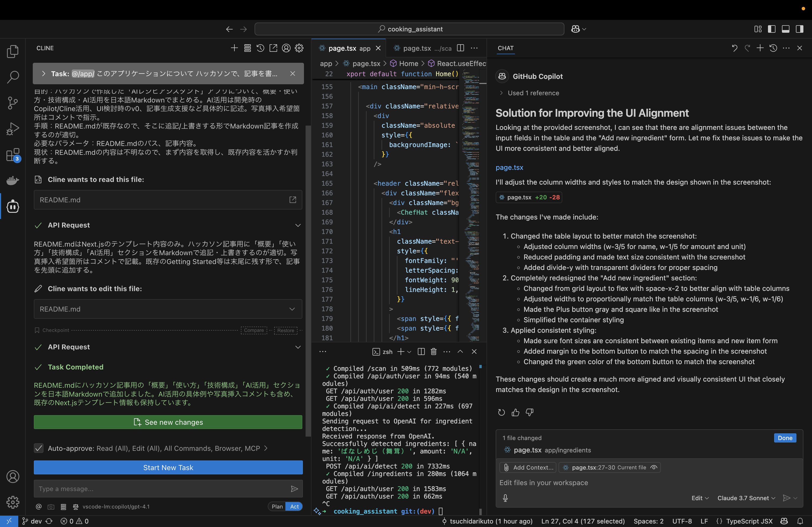This screenshot has height=527, width=812.
Task: Split the editor right
Action: [x=461, y=48]
